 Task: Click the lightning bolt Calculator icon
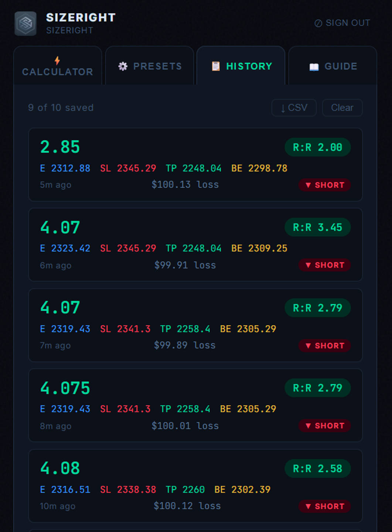pos(57,60)
